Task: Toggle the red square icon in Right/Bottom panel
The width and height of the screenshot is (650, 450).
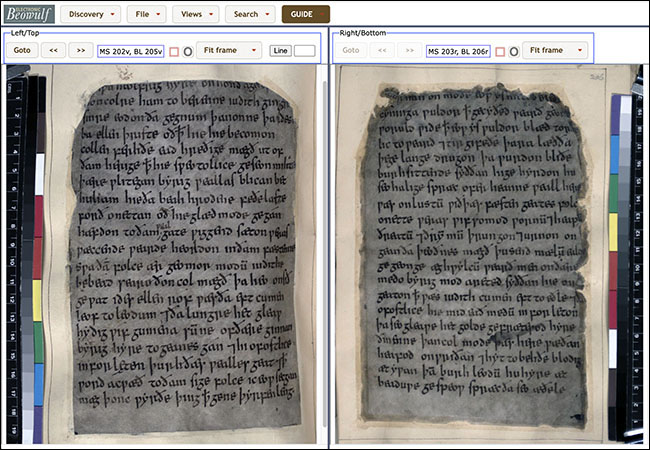Action: (500, 52)
